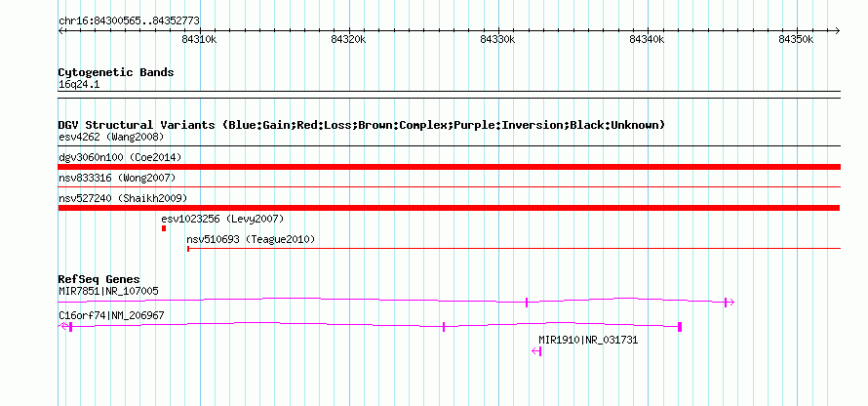Click the C16orf74 left-pointing strand arrow
Image resolution: width=868 pixels, height=406 pixels.
coord(63,326)
